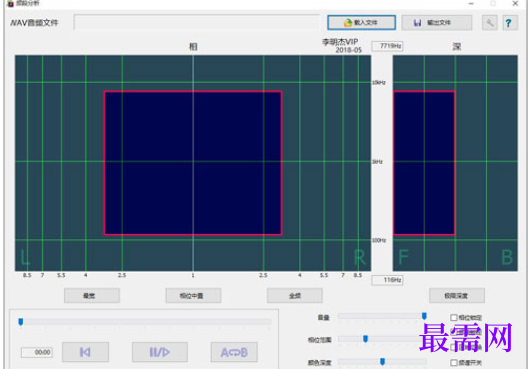Image resolution: width=531 pixels, height=369 pixels.
Task: Open settings via the wrench icon
Action: point(490,23)
